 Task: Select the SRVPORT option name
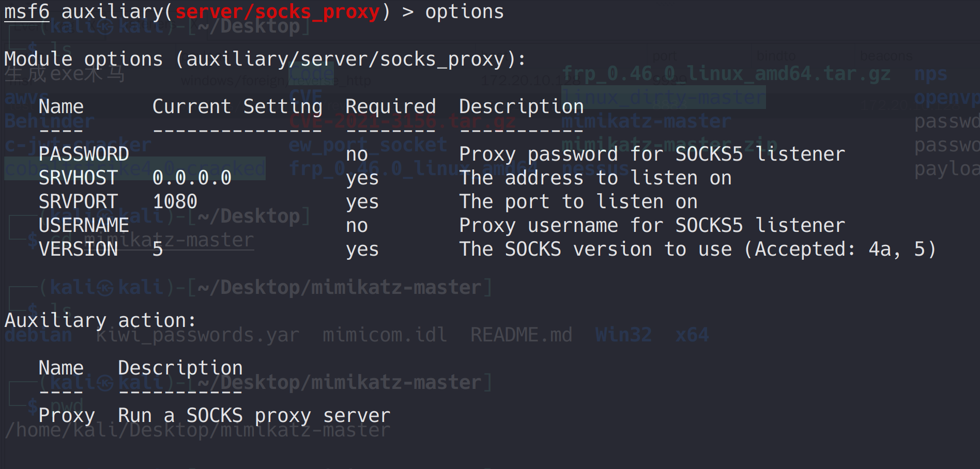click(78, 202)
